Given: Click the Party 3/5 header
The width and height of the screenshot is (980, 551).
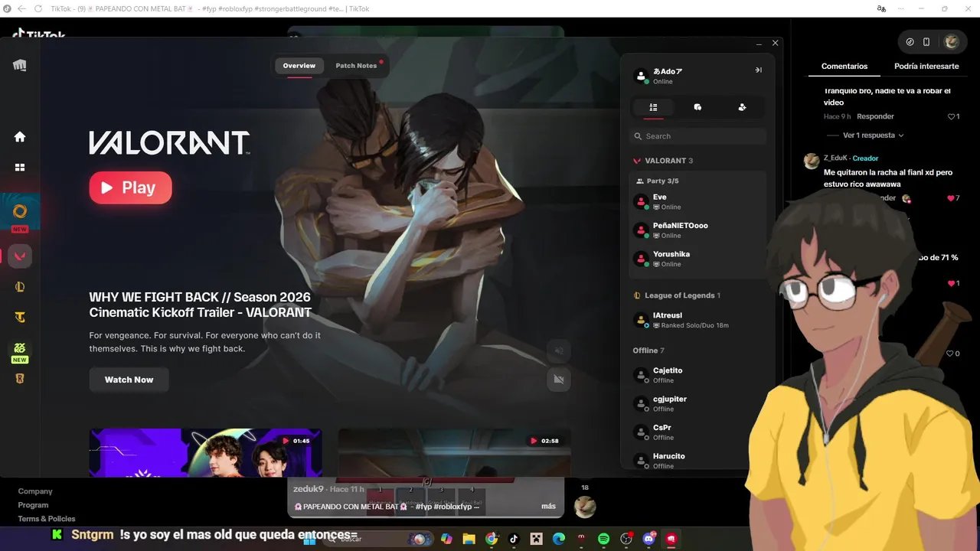Looking at the screenshot, I should click(x=657, y=181).
